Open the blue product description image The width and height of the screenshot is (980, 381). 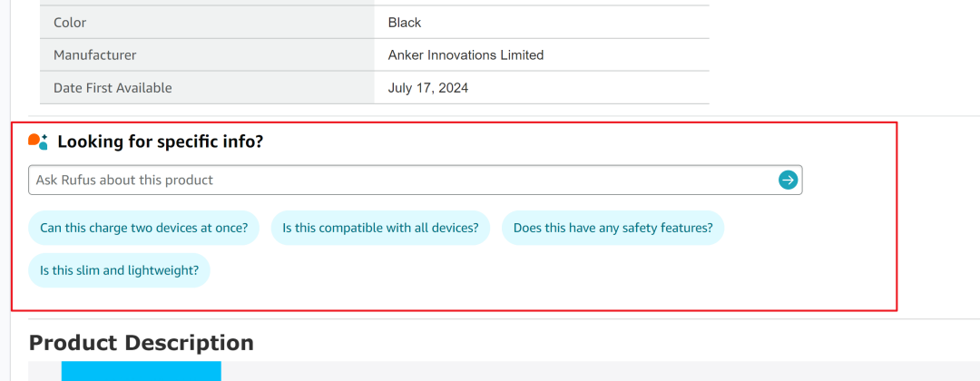(x=142, y=371)
